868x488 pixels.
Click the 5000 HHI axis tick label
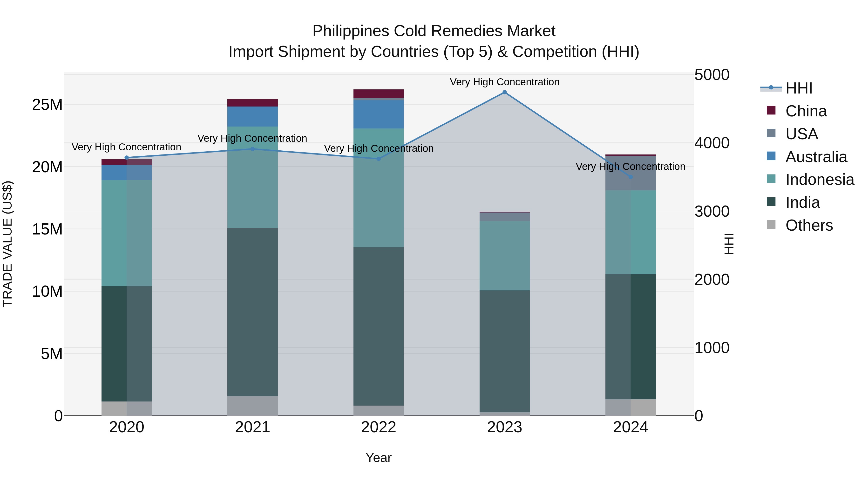(x=712, y=74)
